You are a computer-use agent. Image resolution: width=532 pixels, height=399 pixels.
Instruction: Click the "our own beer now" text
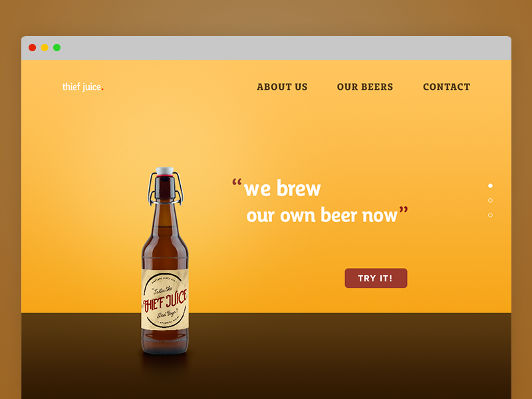click(x=322, y=215)
